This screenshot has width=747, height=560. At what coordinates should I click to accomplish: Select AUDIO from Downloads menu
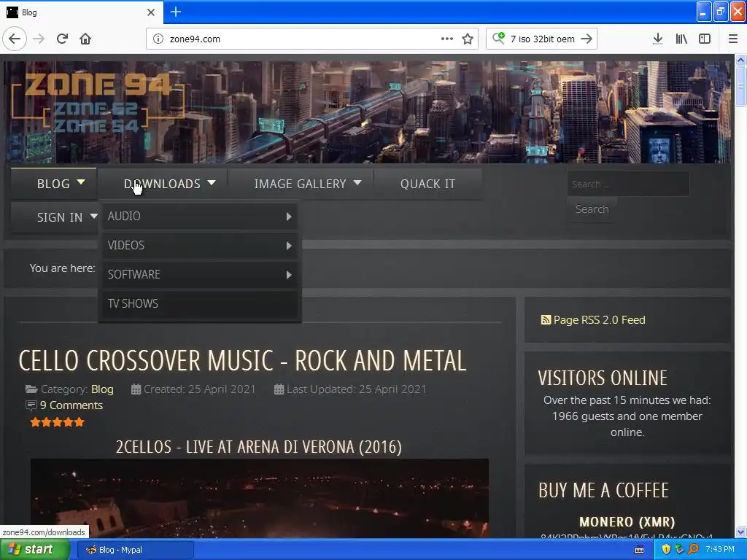pyautogui.click(x=200, y=216)
